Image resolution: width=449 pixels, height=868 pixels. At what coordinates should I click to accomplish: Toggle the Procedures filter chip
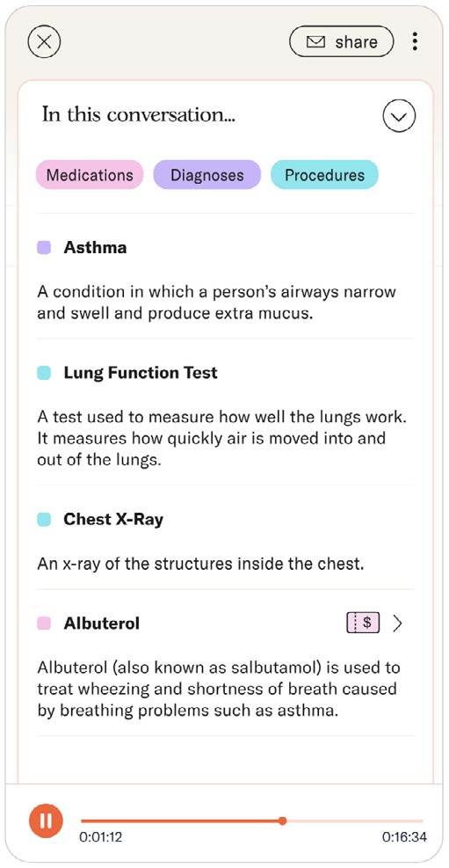click(324, 175)
